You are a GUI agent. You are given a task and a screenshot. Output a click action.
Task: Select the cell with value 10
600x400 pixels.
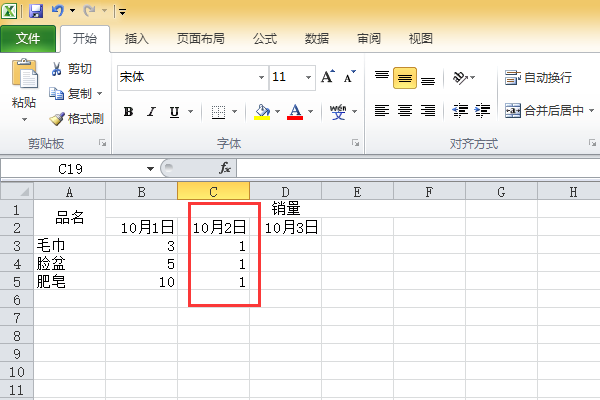(x=142, y=281)
